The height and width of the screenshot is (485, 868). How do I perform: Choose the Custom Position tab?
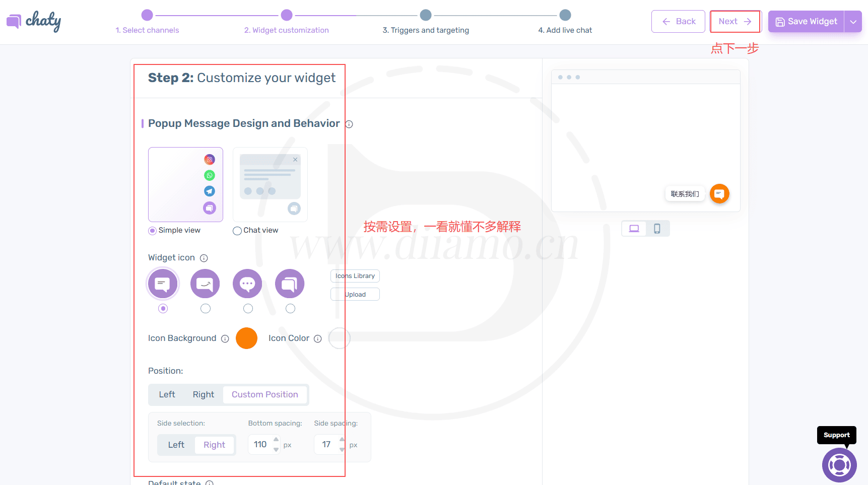[265, 394]
